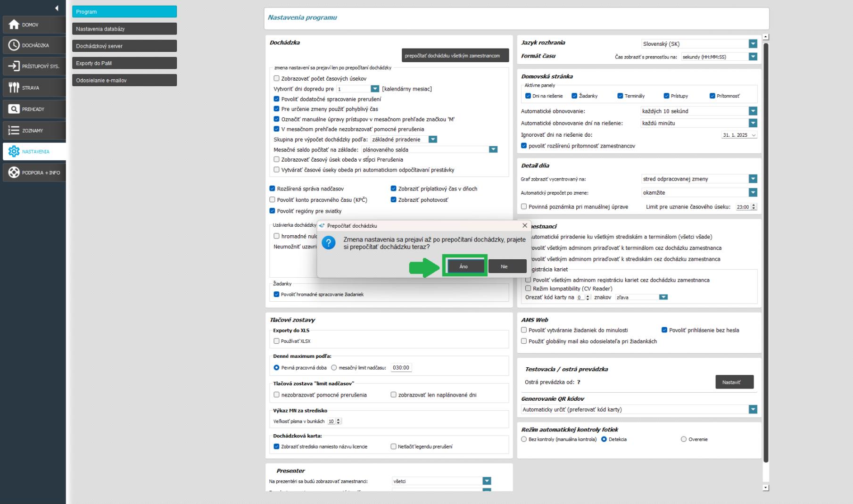Viewport: 853px width, 504px height.
Task: Switch to Nastavenia databázy tab
Action: pyautogui.click(x=124, y=29)
